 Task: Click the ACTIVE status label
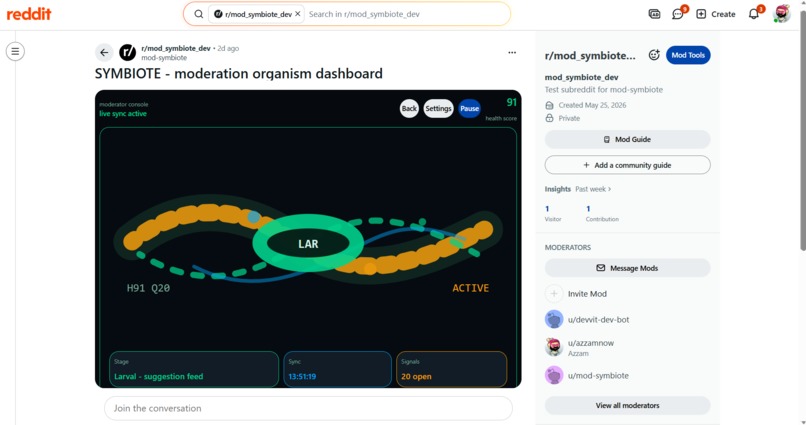470,288
